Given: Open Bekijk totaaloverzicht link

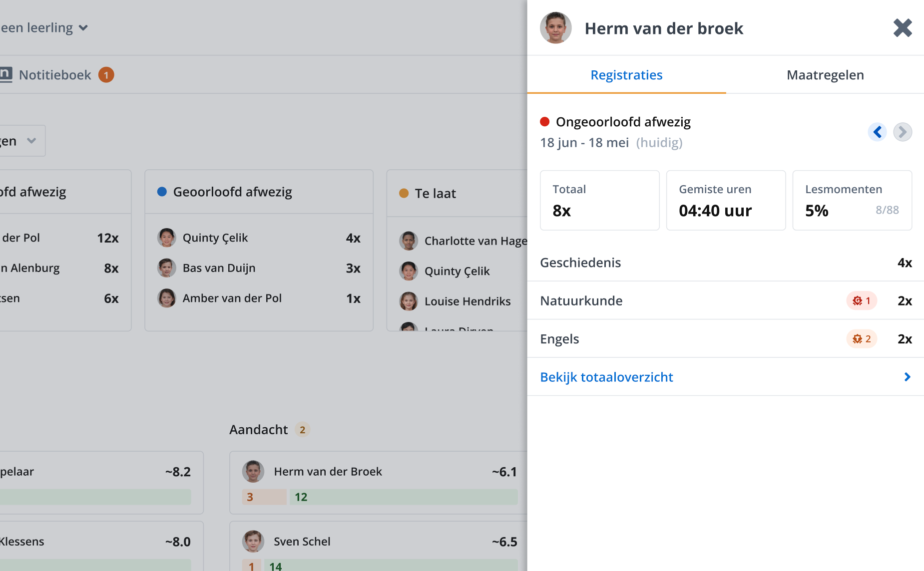Looking at the screenshot, I should (606, 377).
